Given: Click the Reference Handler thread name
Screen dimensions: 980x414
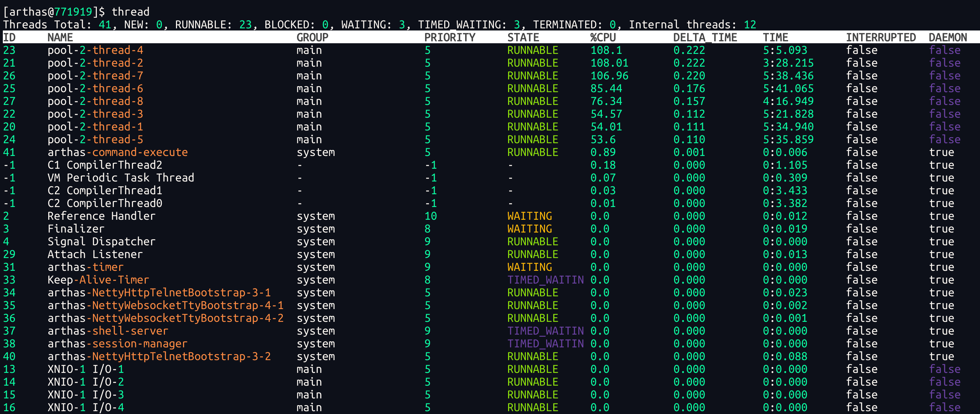Looking at the screenshot, I should tap(101, 216).
